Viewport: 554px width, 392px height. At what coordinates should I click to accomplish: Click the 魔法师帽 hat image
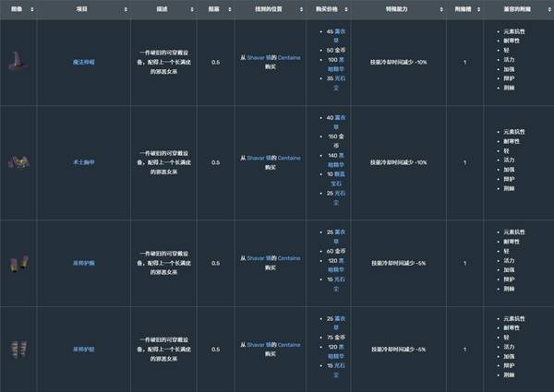18,62
